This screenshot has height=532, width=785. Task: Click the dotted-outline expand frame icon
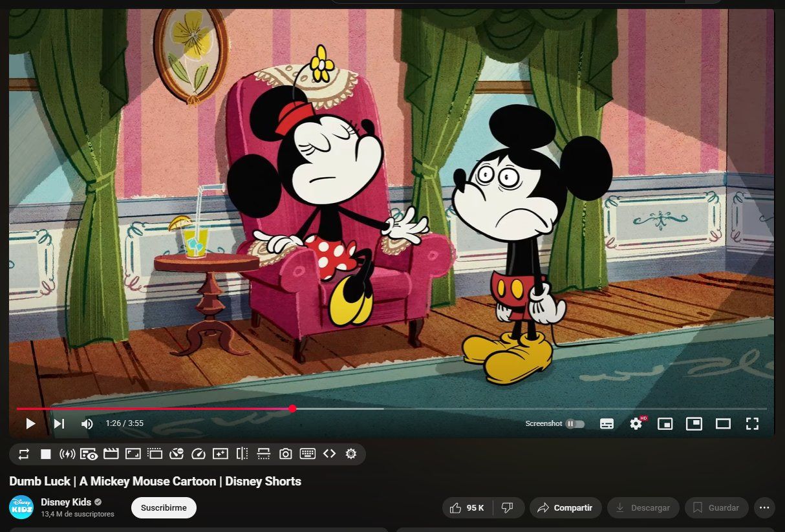[x=155, y=454]
